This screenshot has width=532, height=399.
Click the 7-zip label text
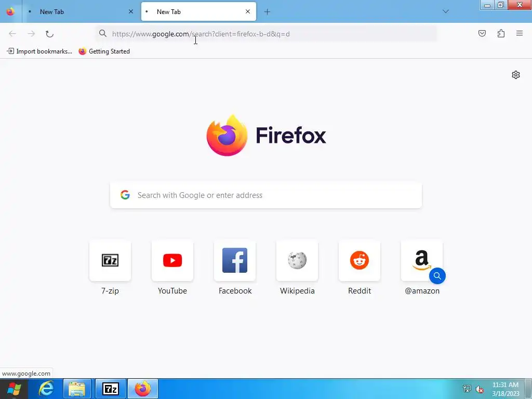[110, 291]
